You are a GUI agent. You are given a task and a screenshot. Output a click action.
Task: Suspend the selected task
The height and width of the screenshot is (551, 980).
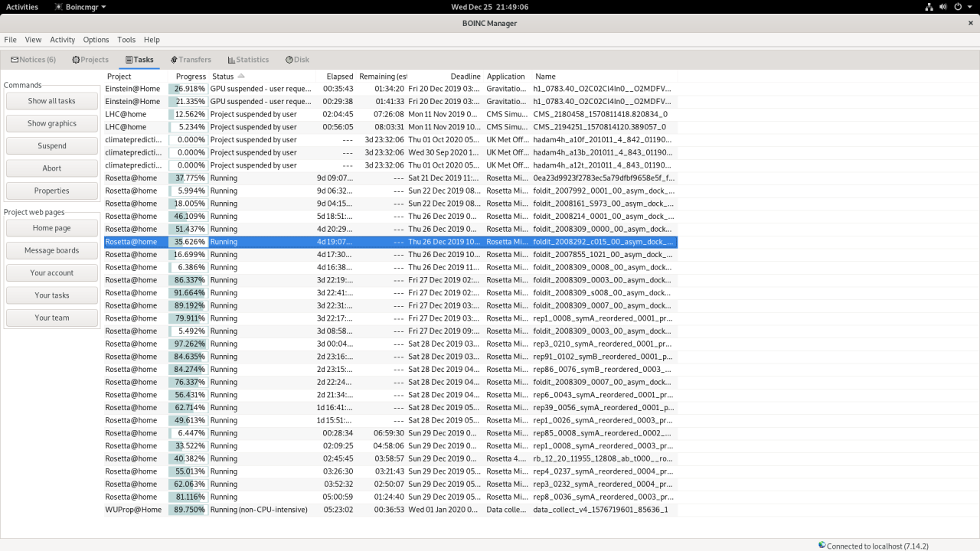click(52, 145)
